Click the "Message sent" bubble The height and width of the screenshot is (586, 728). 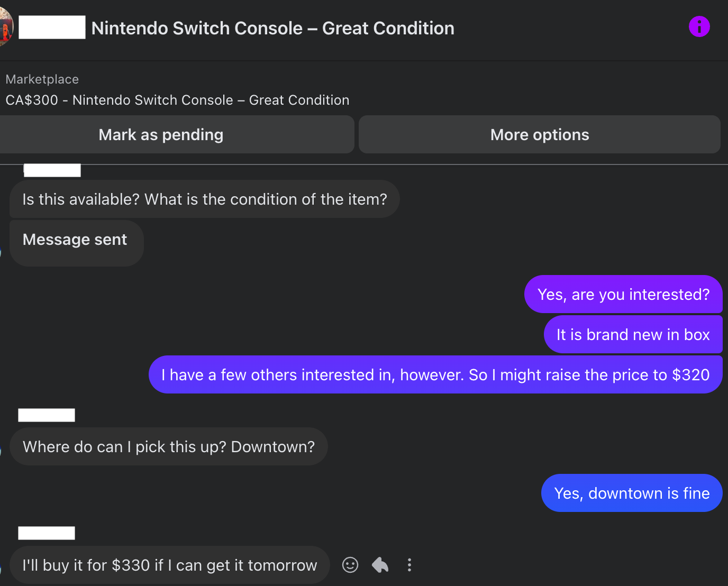[x=76, y=240]
